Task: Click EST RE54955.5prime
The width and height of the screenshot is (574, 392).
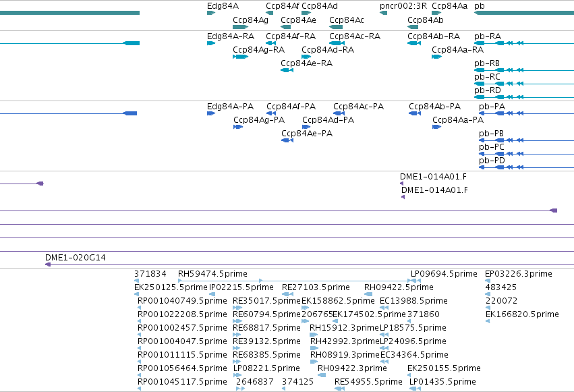Action: 368,382
